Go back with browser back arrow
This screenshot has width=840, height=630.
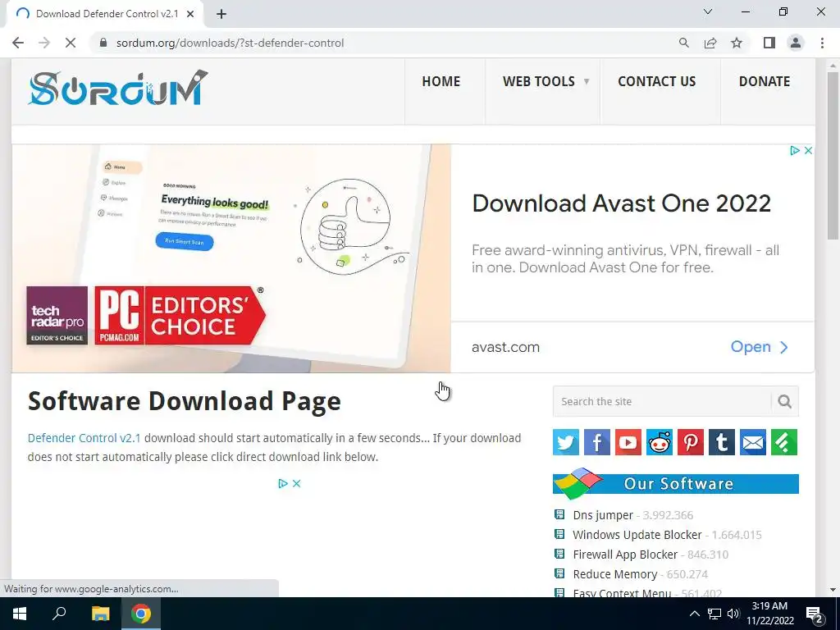[x=18, y=43]
